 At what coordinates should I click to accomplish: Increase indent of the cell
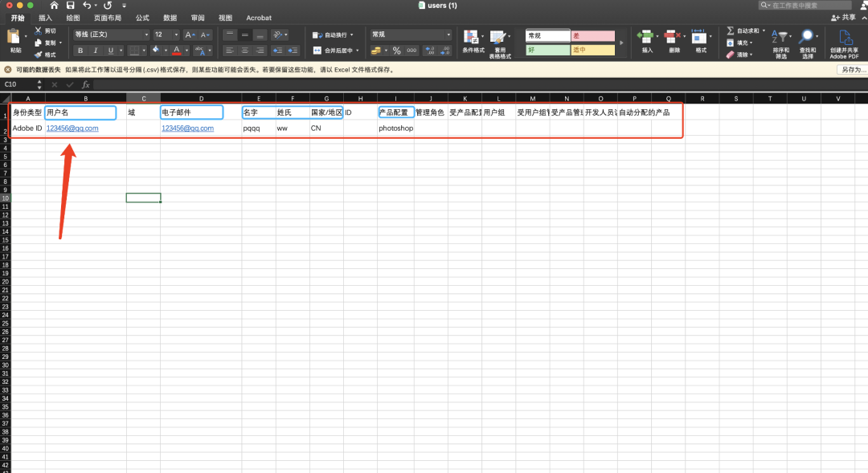[293, 51]
